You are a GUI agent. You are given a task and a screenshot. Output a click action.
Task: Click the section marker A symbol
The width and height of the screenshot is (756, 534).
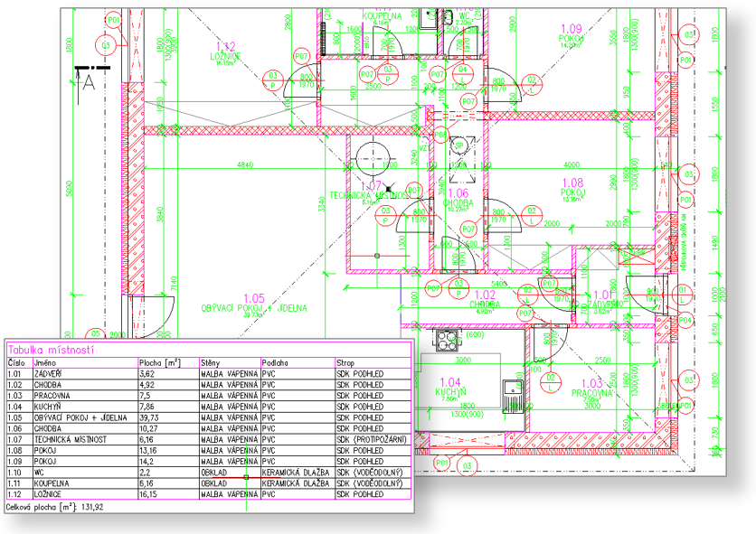coord(90,77)
